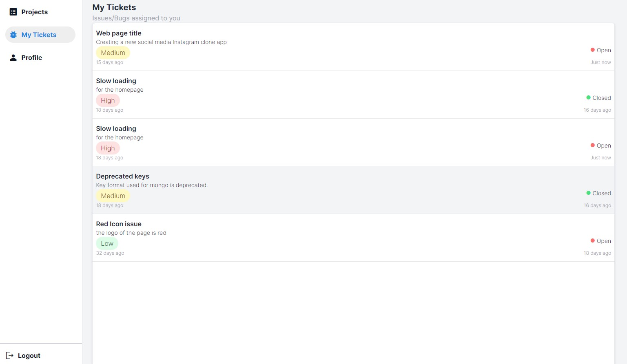The height and width of the screenshot is (364, 627).
Task: Click the High badge on the closed Slow loading ticket
Action: click(x=108, y=100)
